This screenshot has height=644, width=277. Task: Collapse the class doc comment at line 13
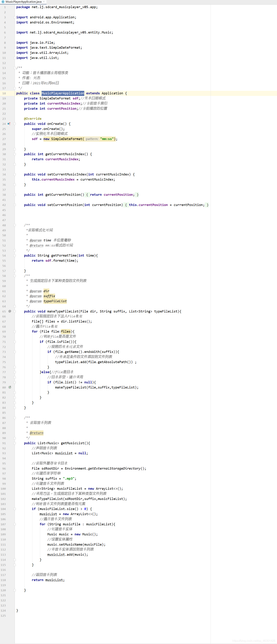click(x=14, y=68)
